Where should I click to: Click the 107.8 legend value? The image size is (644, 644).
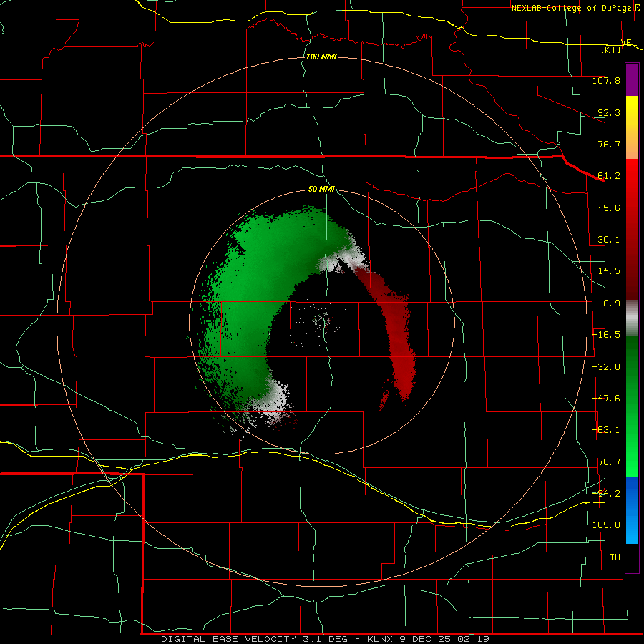[606, 80]
